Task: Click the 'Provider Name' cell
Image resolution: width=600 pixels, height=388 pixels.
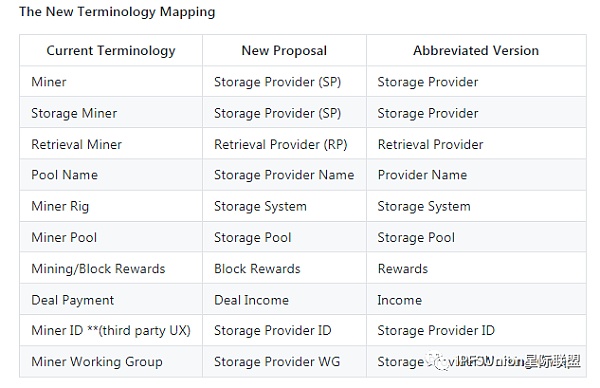Action: [x=476, y=175]
